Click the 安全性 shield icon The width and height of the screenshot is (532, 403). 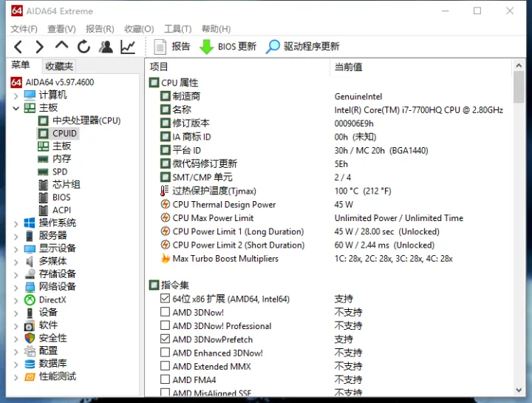click(30, 338)
